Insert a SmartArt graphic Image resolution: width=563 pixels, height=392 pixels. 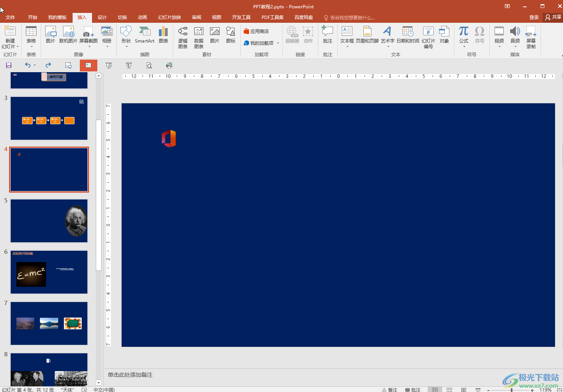(144, 35)
